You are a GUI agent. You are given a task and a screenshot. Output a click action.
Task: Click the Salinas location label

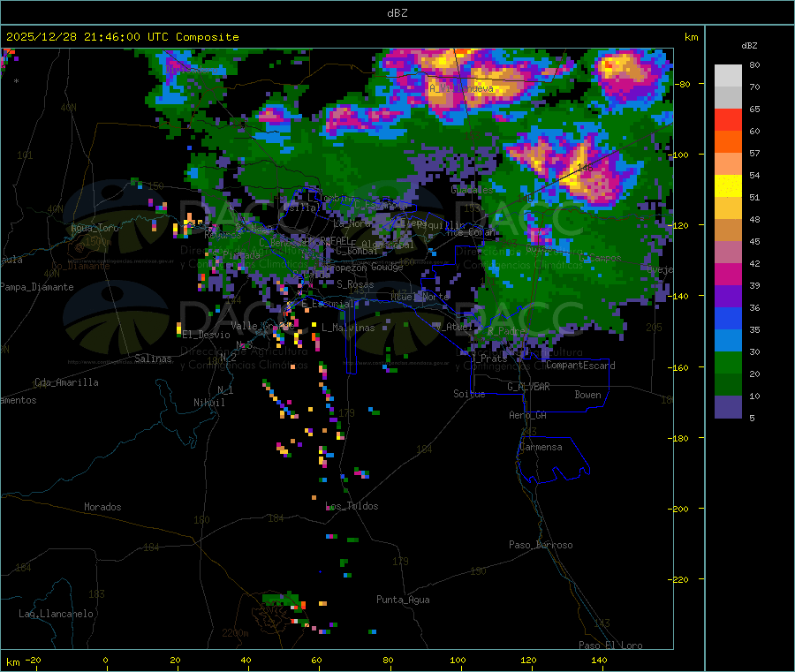tap(153, 359)
